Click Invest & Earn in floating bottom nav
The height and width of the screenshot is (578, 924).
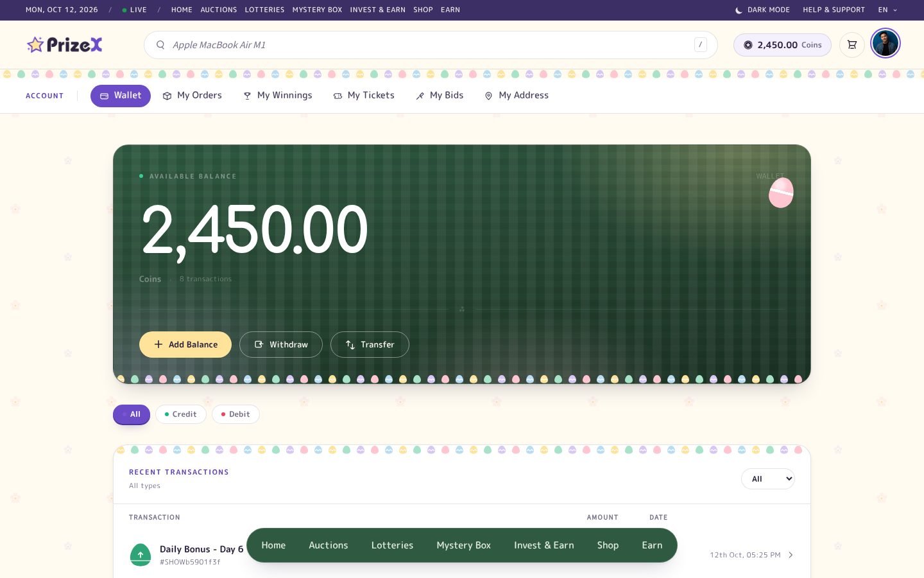pyautogui.click(x=544, y=545)
